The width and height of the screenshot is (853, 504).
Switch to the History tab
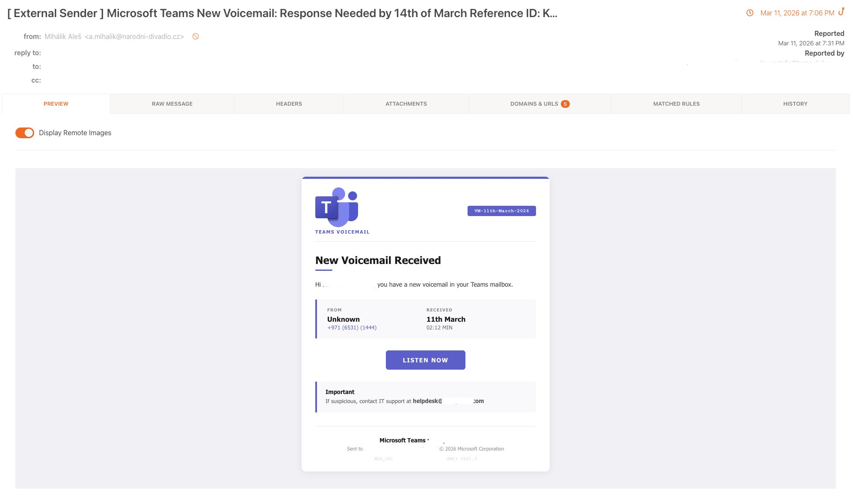point(795,104)
